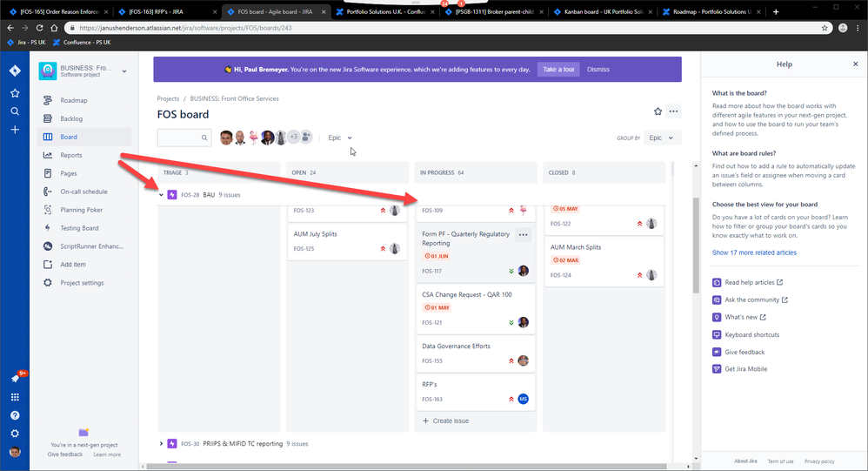This screenshot has height=471, width=868.
Task: Open CSA Change Request - QAR 100 card
Action: click(476, 309)
